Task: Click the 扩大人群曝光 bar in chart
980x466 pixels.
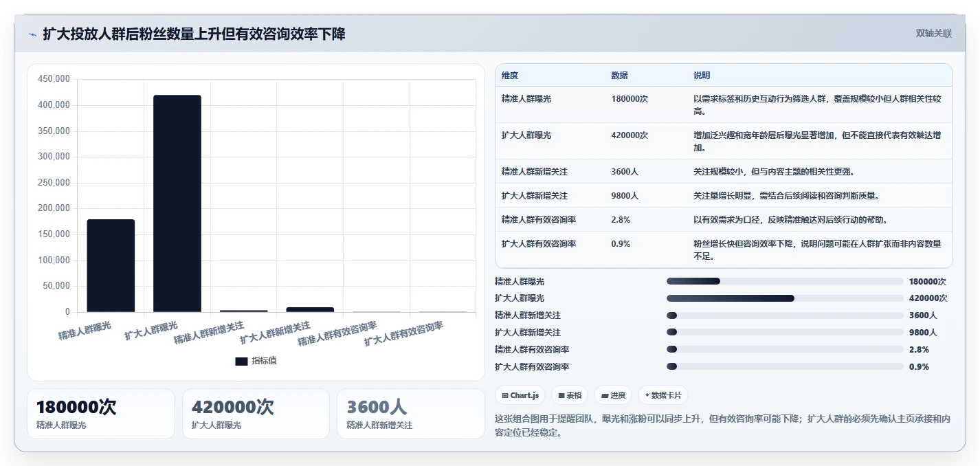Action: (x=177, y=203)
